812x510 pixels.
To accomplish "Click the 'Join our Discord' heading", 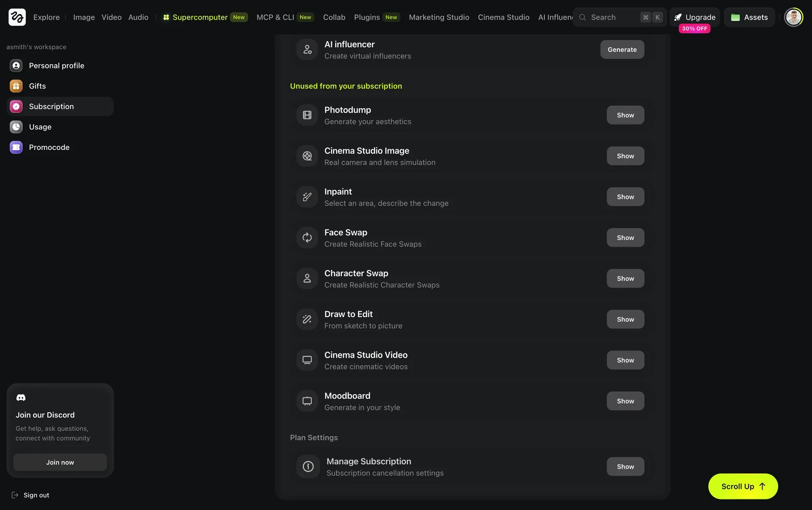I will (x=45, y=415).
